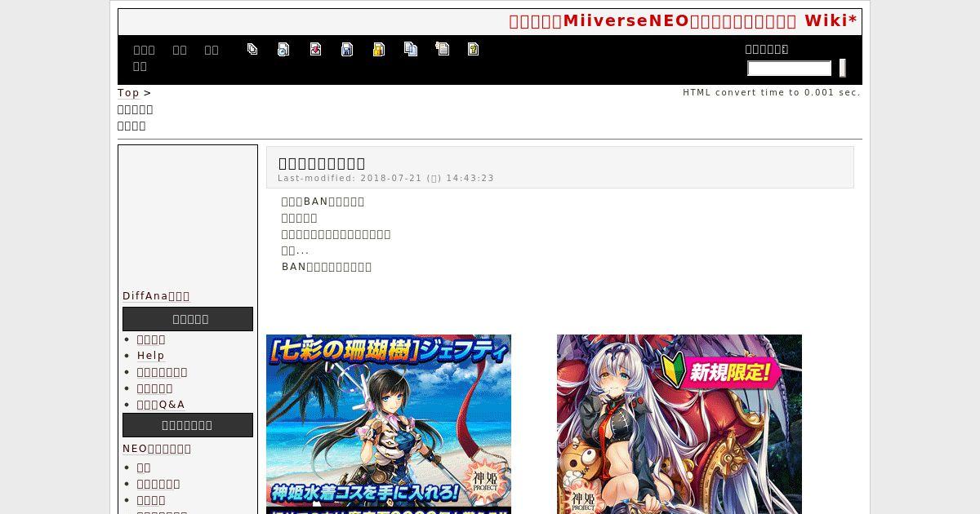
Task: Open the Help link in the sidebar
Action: coord(151,356)
